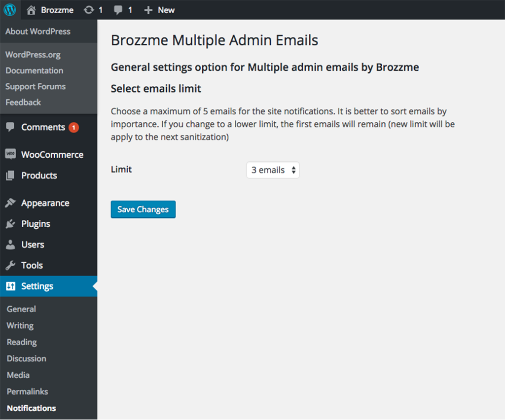Click the top bar comments count 1
Screen dimensions: 505x420
130,10
